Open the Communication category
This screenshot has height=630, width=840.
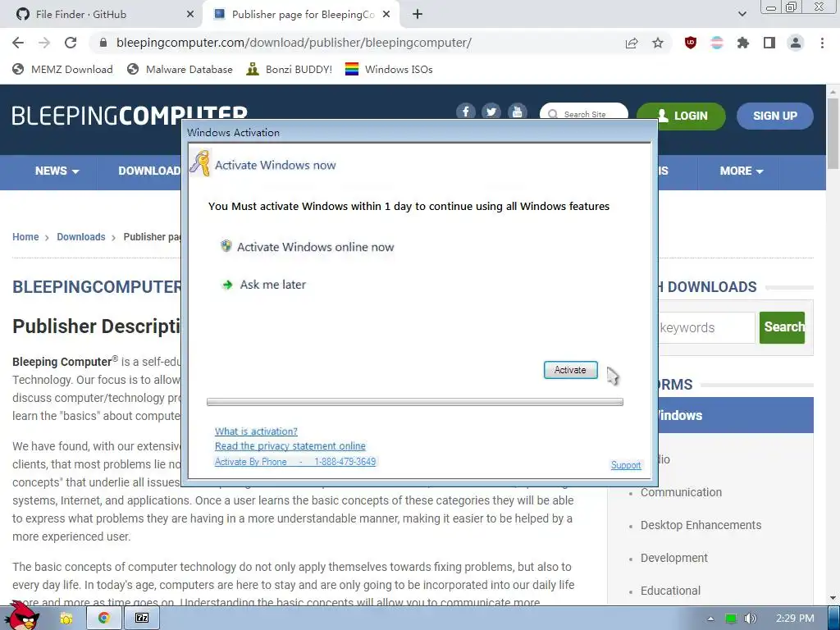681,492
